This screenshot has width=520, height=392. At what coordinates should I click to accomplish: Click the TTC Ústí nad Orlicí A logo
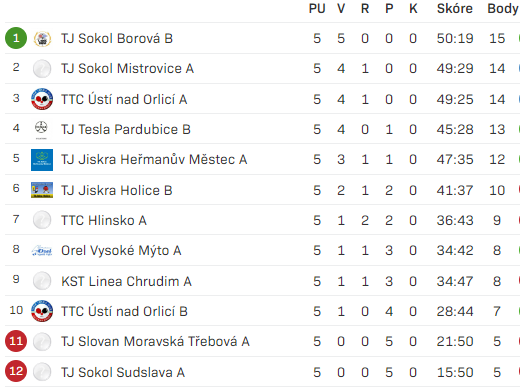(x=42, y=99)
